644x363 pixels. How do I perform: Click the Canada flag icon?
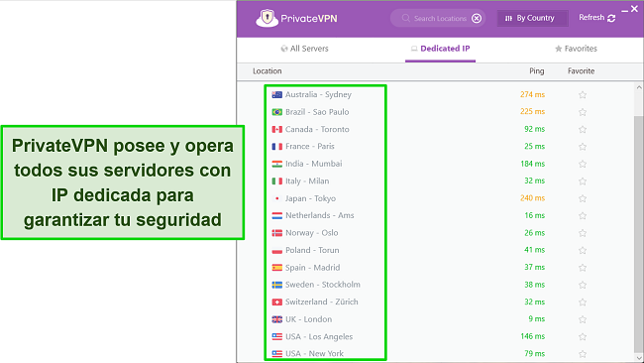pos(277,129)
